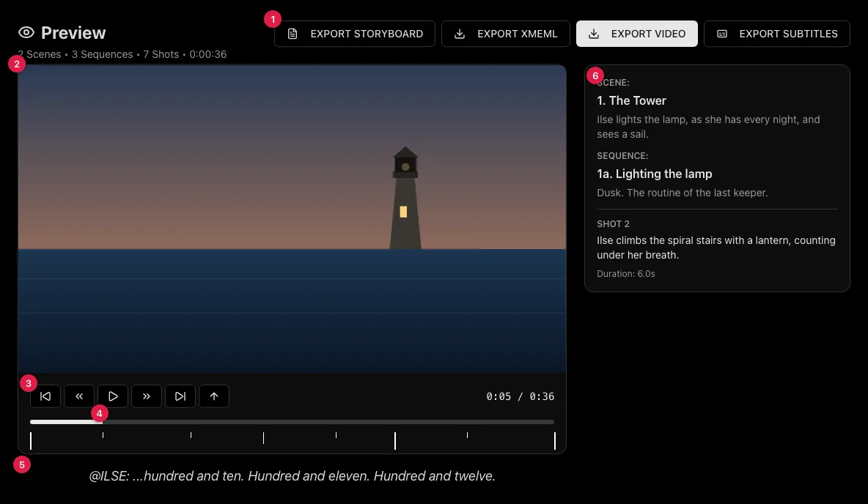Image resolution: width=868 pixels, height=504 pixels.
Task: Start playback with the play button
Action: (113, 396)
